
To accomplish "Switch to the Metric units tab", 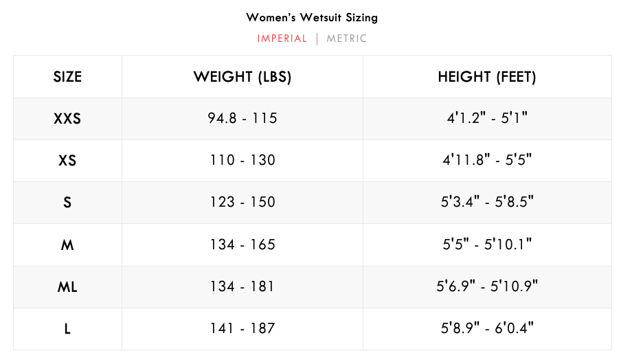I will coord(347,38).
